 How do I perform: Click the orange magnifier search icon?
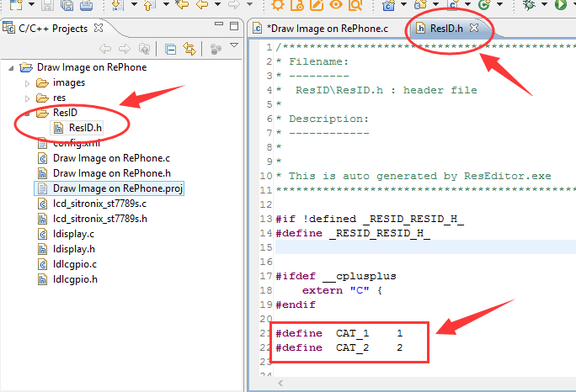(x=355, y=5)
